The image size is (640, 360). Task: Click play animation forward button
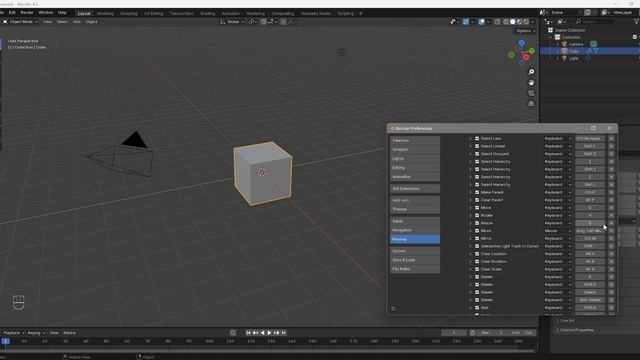coord(269,333)
